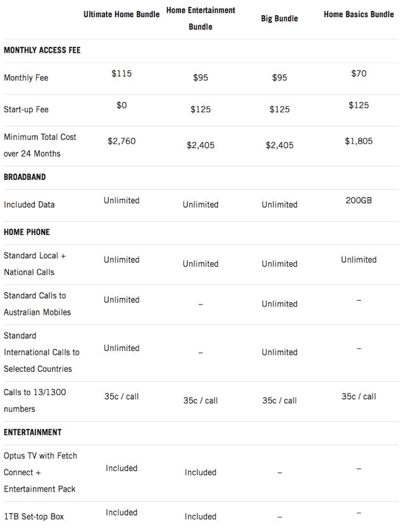The image size is (405, 532).
Task: Select the $70 monthly fee cell
Action: pyautogui.click(x=359, y=73)
